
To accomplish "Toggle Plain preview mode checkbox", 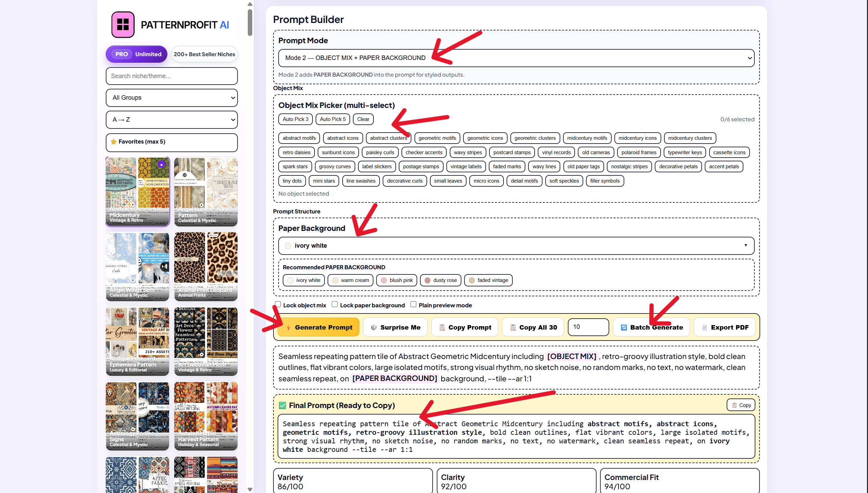I will (x=413, y=304).
